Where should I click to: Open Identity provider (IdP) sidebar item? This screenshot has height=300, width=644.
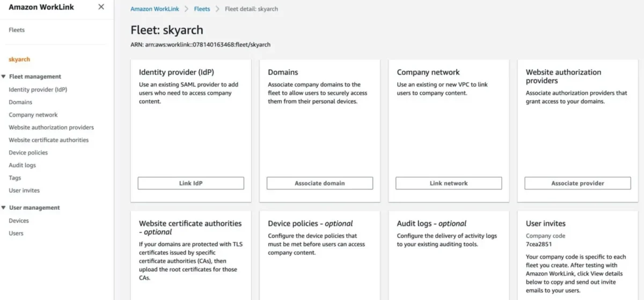(x=38, y=90)
